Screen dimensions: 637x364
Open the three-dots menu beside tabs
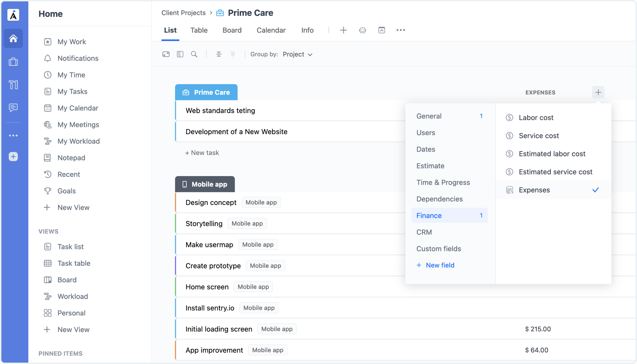click(401, 30)
